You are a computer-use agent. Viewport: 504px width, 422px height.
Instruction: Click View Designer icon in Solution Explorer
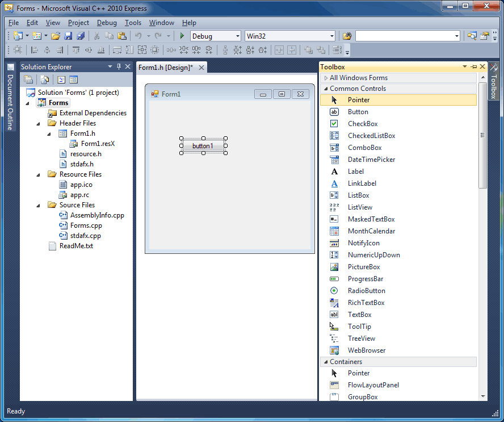(74, 80)
